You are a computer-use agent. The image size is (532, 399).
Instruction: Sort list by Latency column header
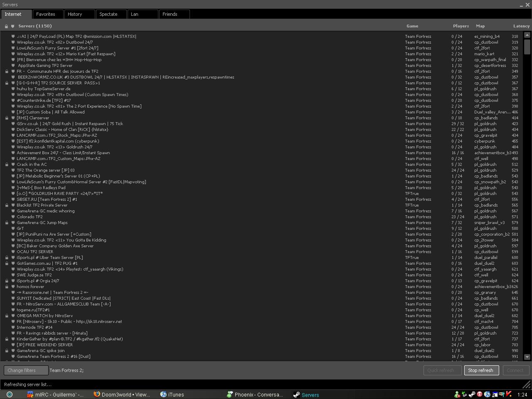[521, 26]
